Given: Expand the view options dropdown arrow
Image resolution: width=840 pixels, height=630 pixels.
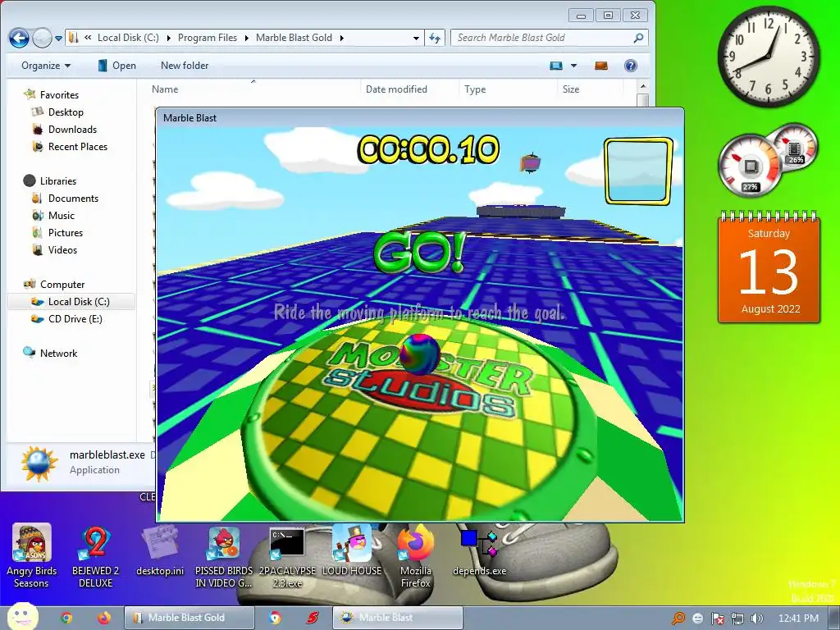Looking at the screenshot, I should coord(573,66).
